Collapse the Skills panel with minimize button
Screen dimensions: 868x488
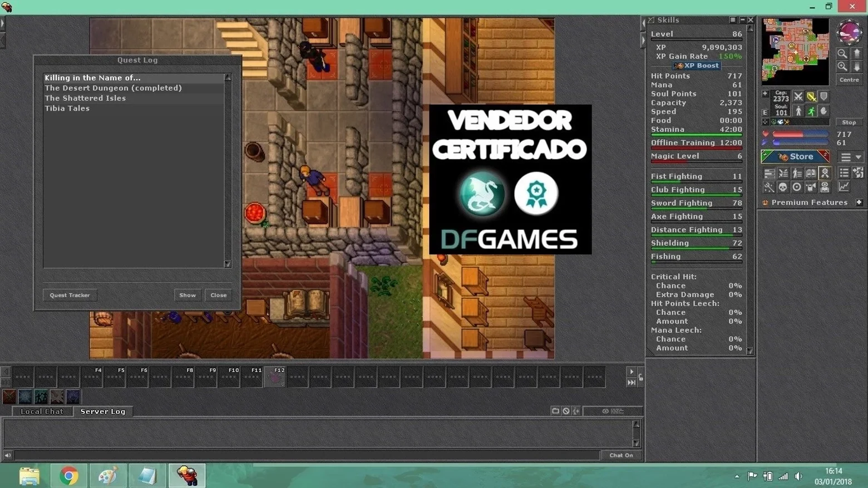click(x=742, y=20)
